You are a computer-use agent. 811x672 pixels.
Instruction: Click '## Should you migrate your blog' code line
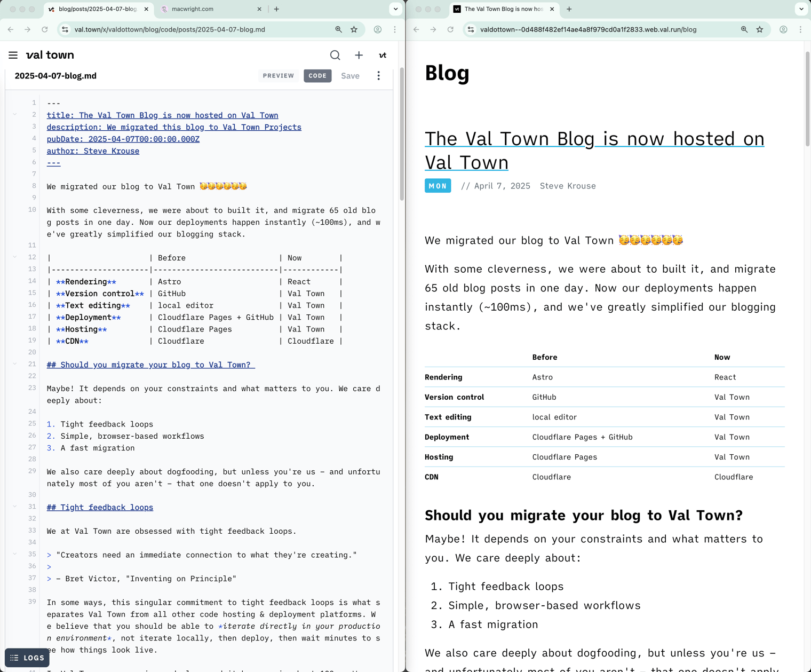pyautogui.click(x=150, y=365)
